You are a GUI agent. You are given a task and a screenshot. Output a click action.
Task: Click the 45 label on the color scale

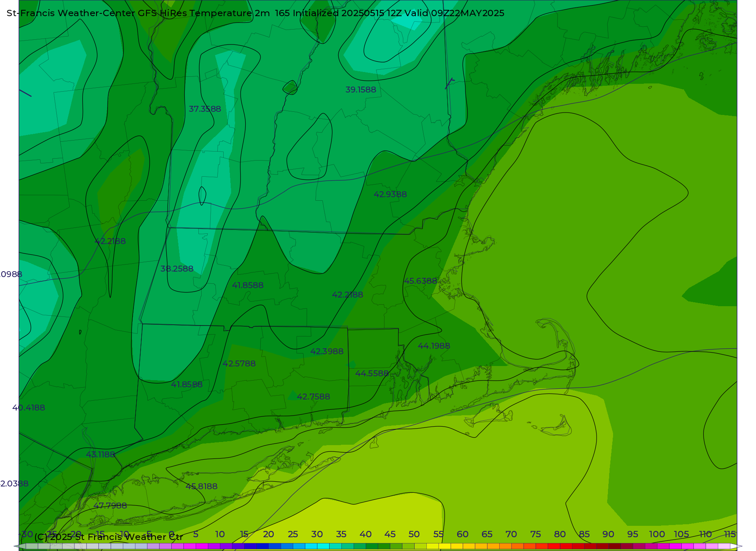point(390,534)
